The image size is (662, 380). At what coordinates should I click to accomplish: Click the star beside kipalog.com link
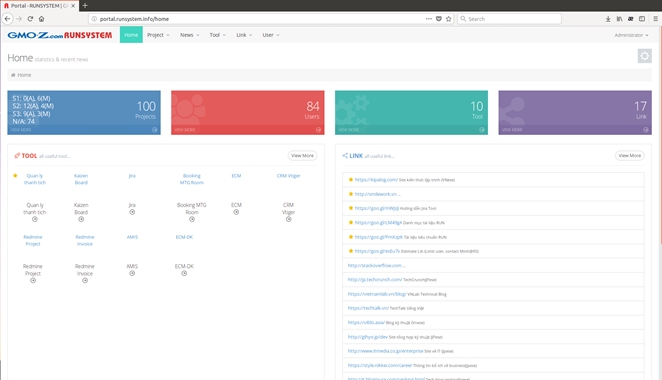point(350,179)
